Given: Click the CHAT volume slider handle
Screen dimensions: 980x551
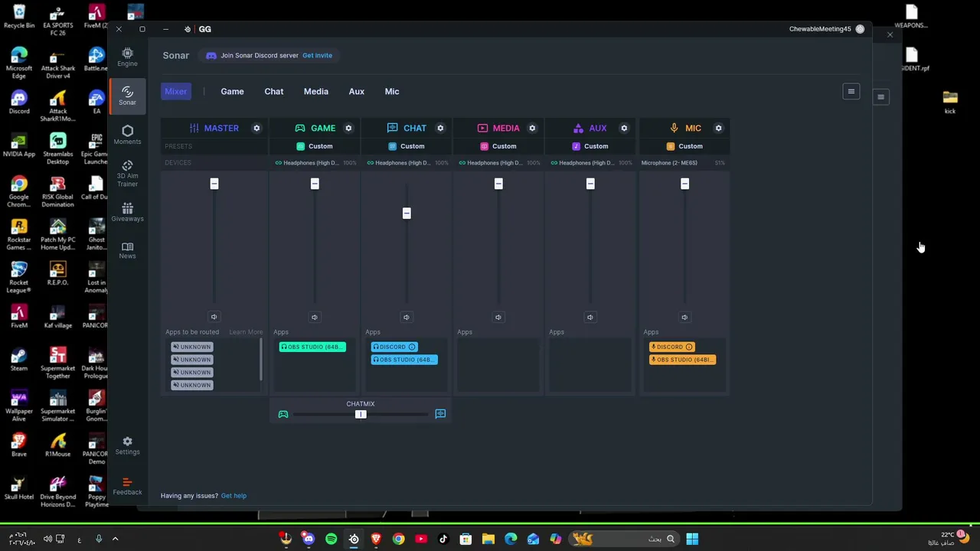Looking at the screenshot, I should coord(407,214).
